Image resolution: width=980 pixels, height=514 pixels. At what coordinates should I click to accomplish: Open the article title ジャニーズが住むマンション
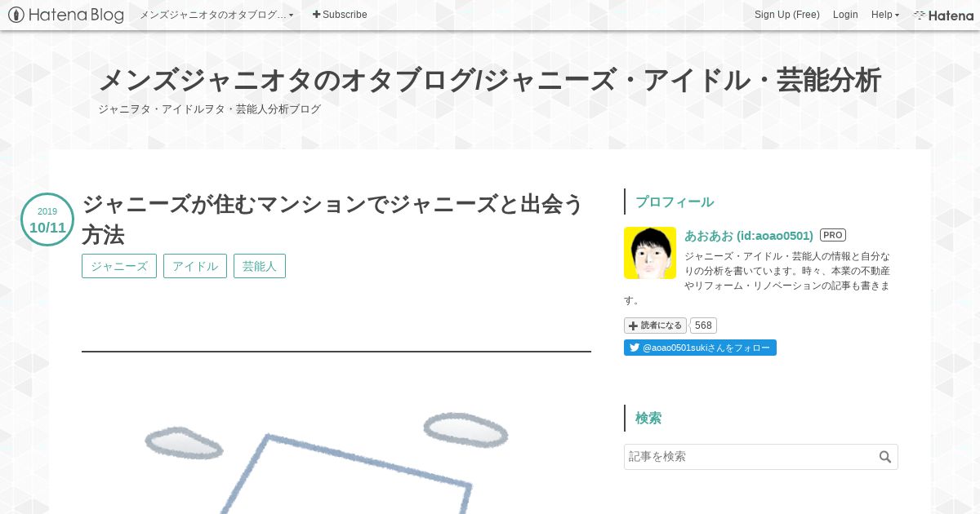[x=332, y=219]
